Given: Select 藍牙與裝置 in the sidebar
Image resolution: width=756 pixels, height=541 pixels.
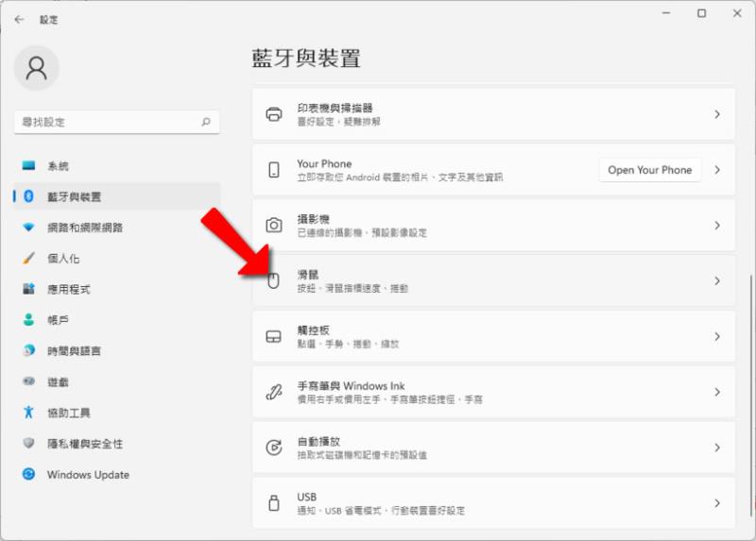Looking at the screenshot, I should pyautogui.click(x=116, y=196).
